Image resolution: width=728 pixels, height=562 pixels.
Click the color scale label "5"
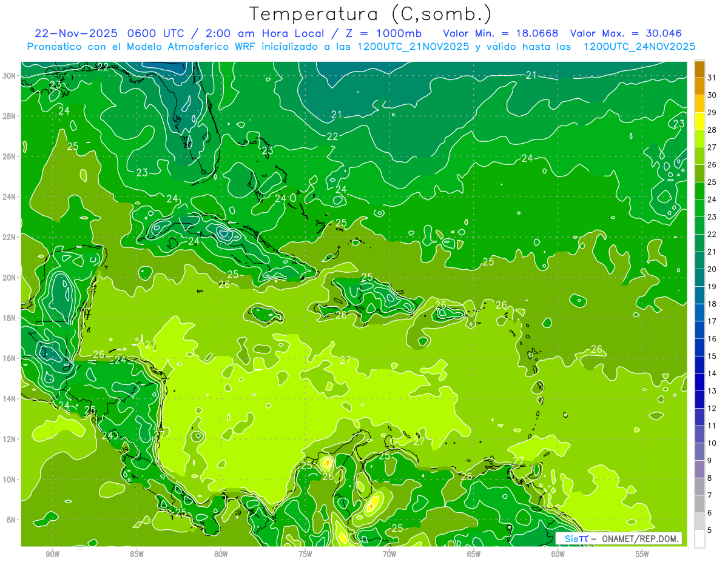tap(710, 530)
